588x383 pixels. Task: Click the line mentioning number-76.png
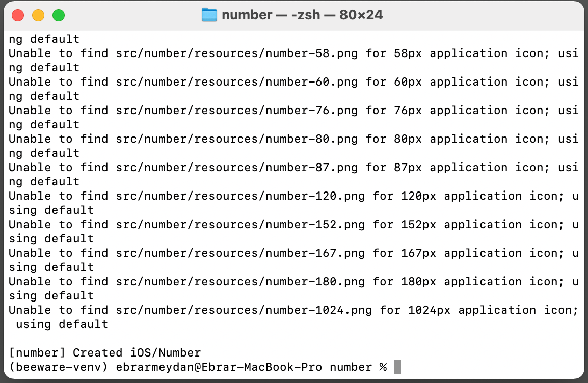click(x=293, y=110)
